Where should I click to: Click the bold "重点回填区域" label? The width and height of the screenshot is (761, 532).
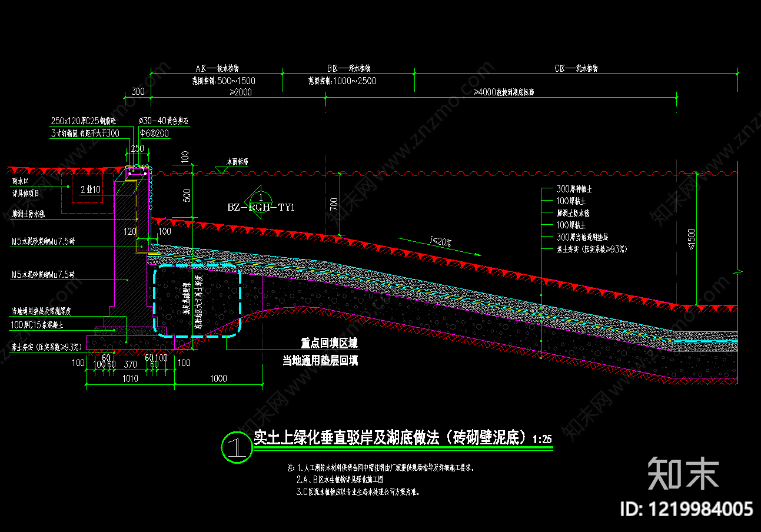click(329, 343)
